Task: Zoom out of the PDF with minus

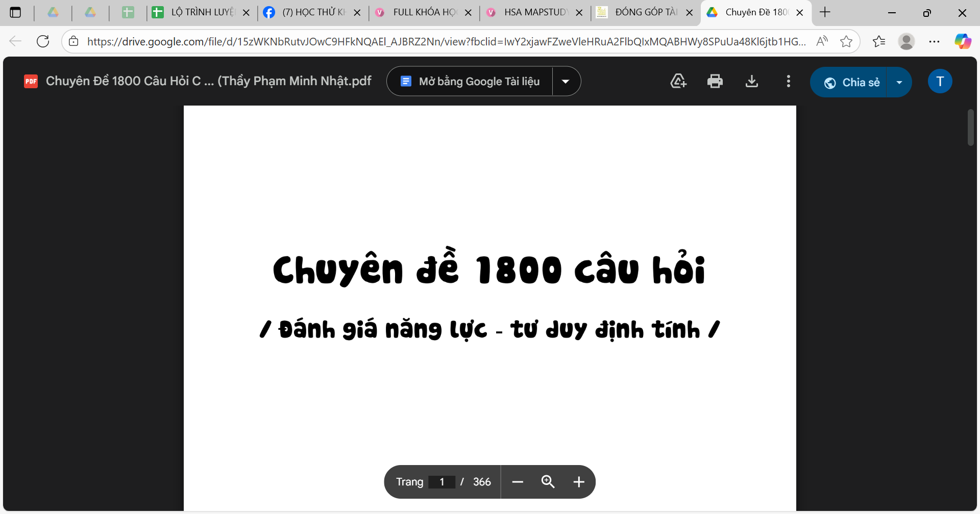Action: pyautogui.click(x=518, y=482)
